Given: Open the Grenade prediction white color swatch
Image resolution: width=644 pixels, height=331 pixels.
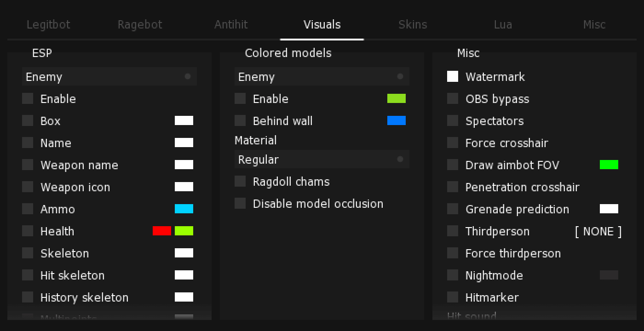Looking at the screenshot, I should click(x=609, y=209).
